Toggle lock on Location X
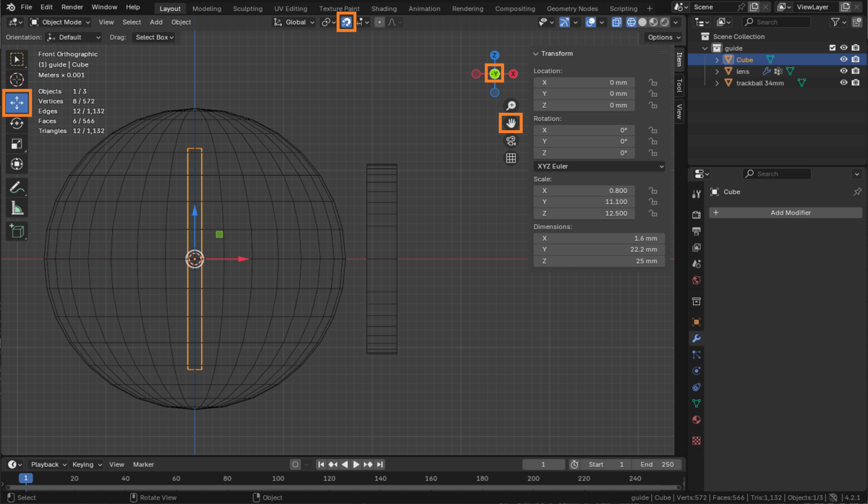 pyautogui.click(x=652, y=82)
